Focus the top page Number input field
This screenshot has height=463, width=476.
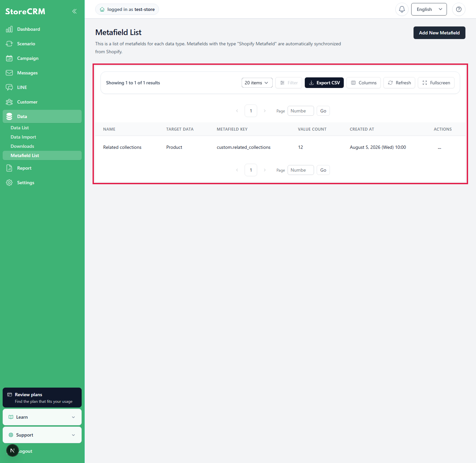click(x=301, y=111)
